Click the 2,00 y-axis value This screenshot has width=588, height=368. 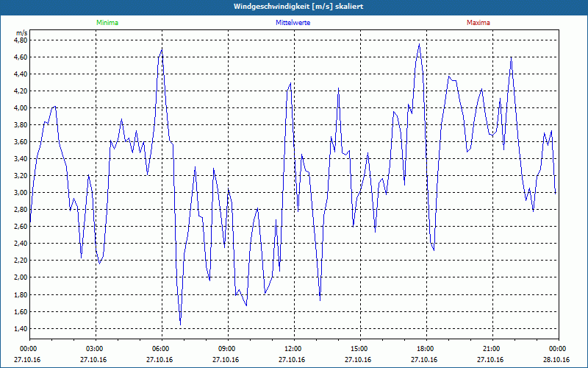pyautogui.click(x=21, y=277)
